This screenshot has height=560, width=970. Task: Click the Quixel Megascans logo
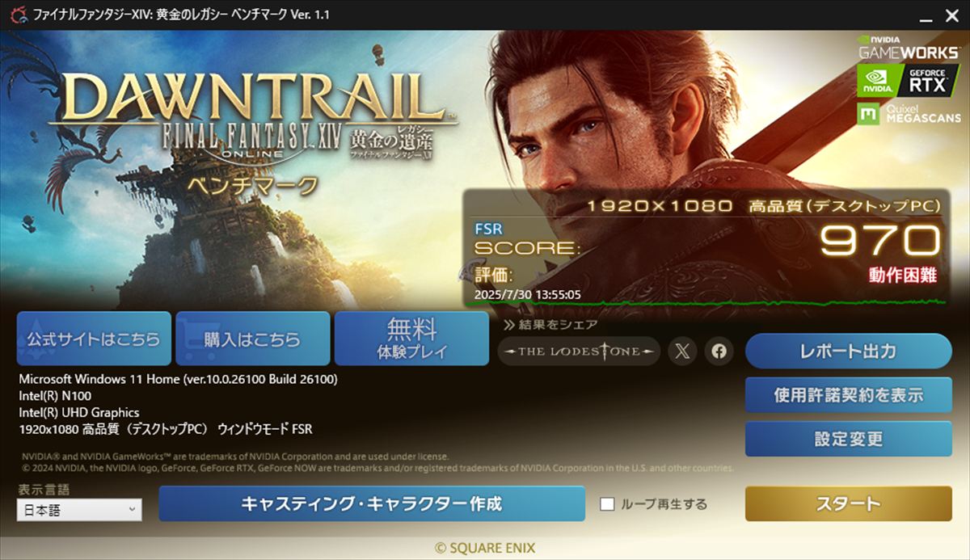[x=909, y=114]
